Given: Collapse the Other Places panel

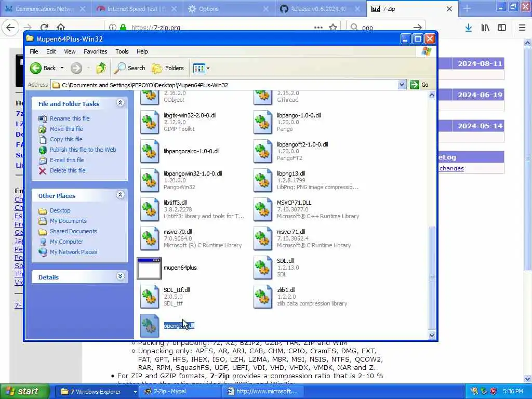Looking at the screenshot, I should (120, 195).
